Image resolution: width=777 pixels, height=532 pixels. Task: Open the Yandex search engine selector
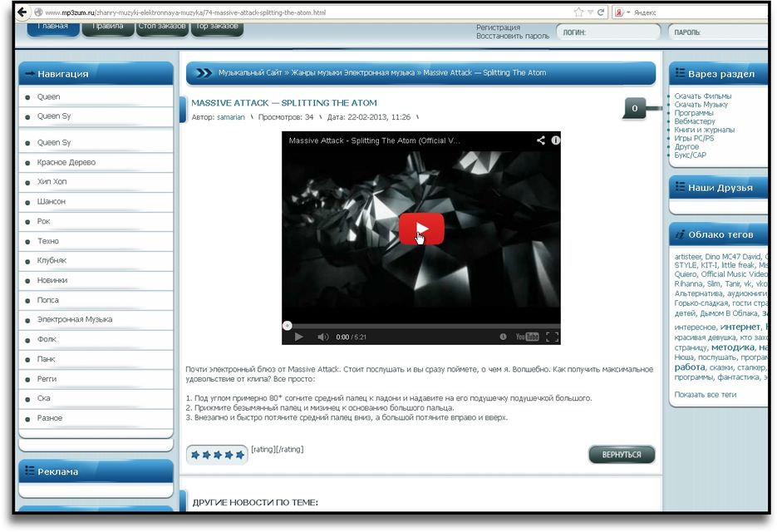(x=622, y=12)
